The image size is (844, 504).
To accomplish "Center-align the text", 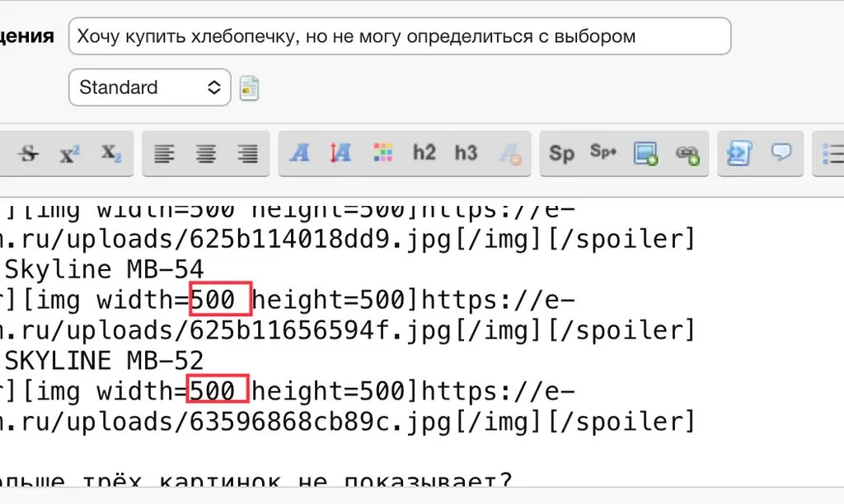I will [205, 153].
